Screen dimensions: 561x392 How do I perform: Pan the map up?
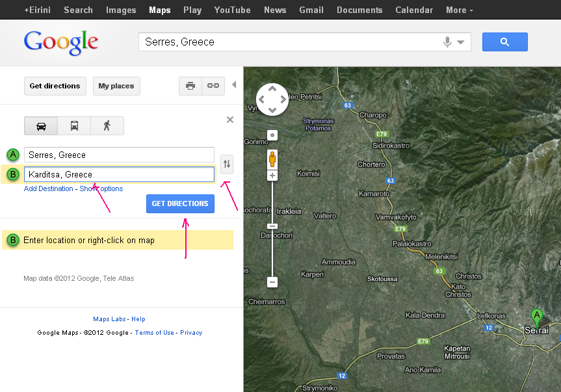pyautogui.click(x=272, y=88)
